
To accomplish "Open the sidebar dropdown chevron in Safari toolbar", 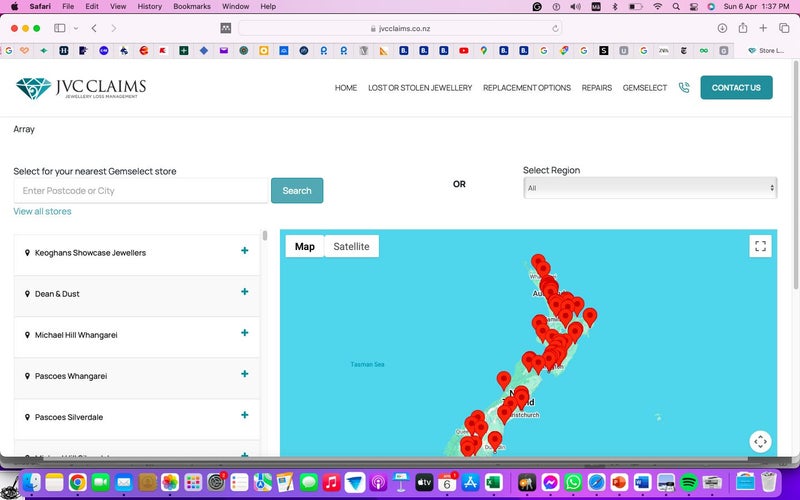I will (x=76, y=29).
